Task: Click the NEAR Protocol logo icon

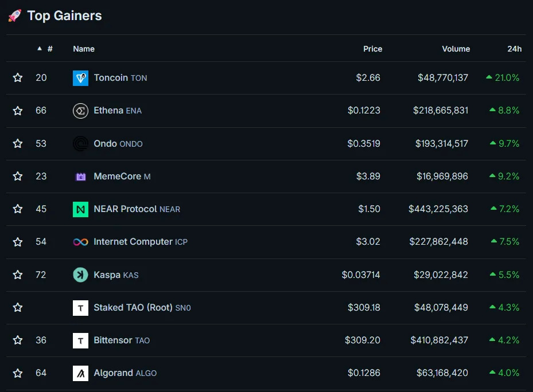Action: tap(80, 209)
